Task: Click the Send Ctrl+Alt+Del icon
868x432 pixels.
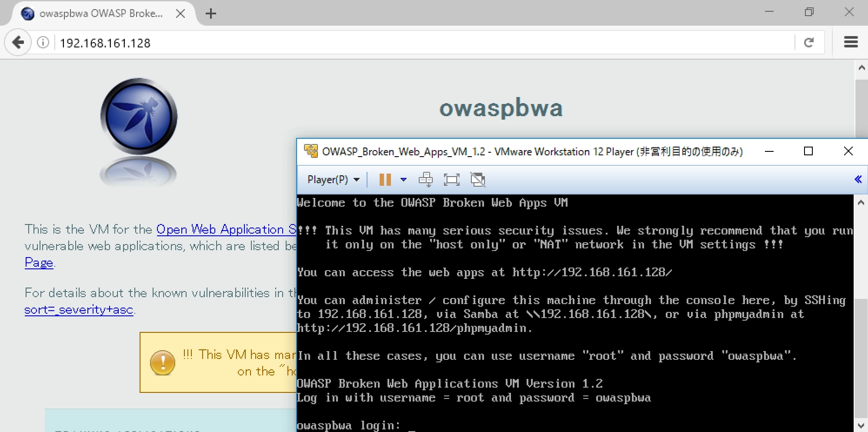Action: (x=425, y=180)
